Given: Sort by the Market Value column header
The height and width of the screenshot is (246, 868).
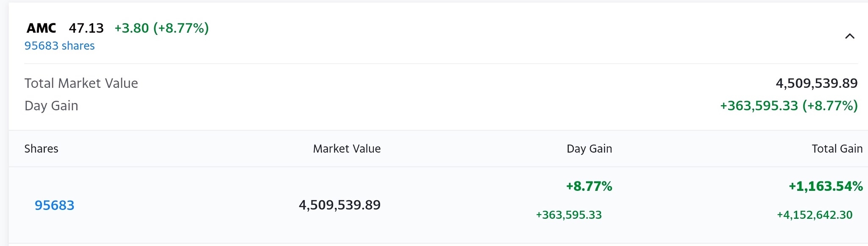Looking at the screenshot, I should click(x=347, y=149).
